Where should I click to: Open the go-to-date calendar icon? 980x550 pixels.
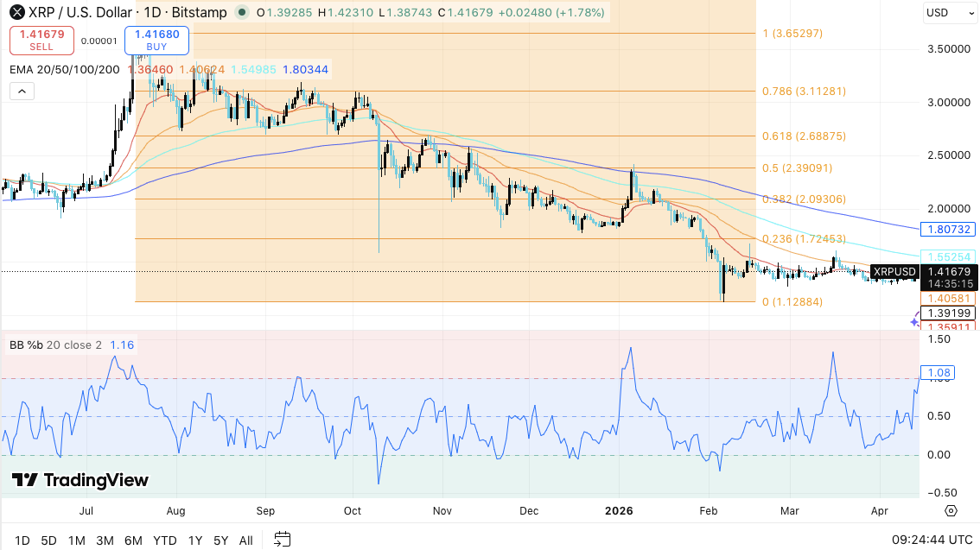[x=282, y=541]
